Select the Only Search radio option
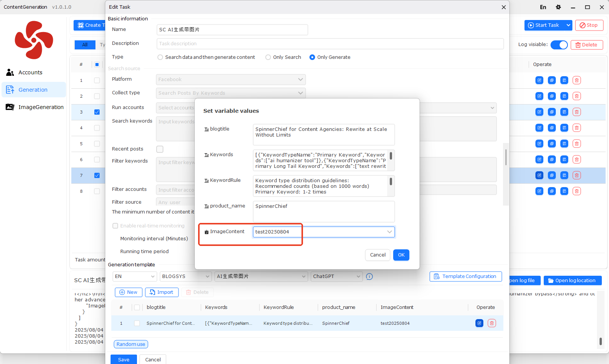The height and width of the screenshot is (364, 609). 268,57
